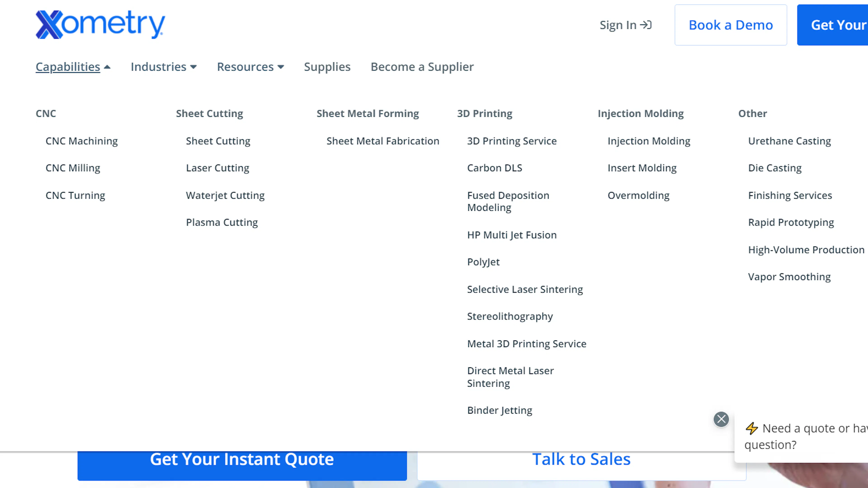Expand the Industries dropdown
The image size is (868, 488).
[x=164, y=67]
